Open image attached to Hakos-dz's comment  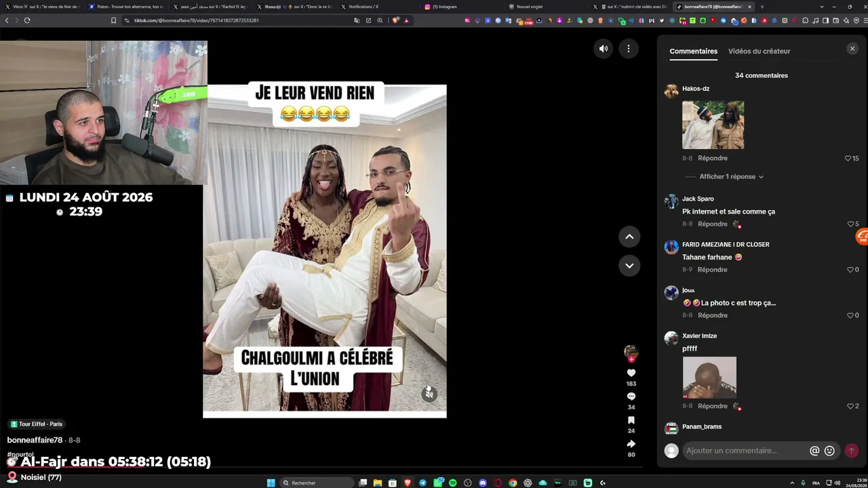(x=713, y=125)
